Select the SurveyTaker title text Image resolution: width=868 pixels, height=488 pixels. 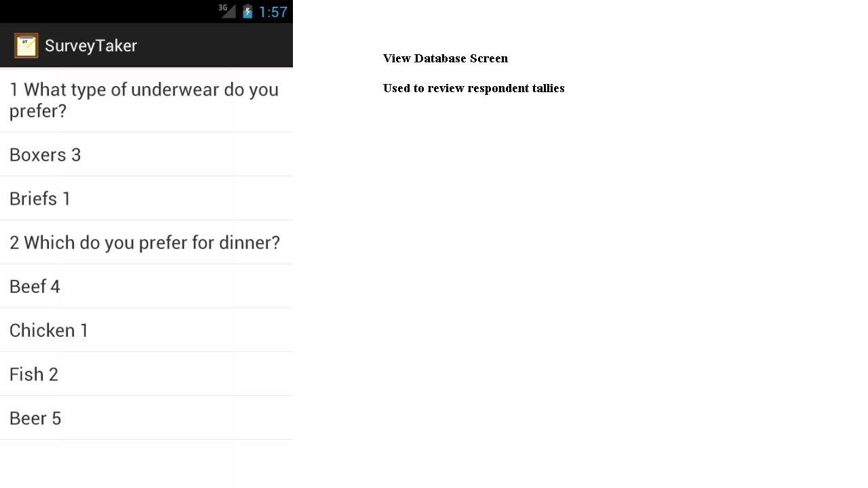tap(90, 45)
